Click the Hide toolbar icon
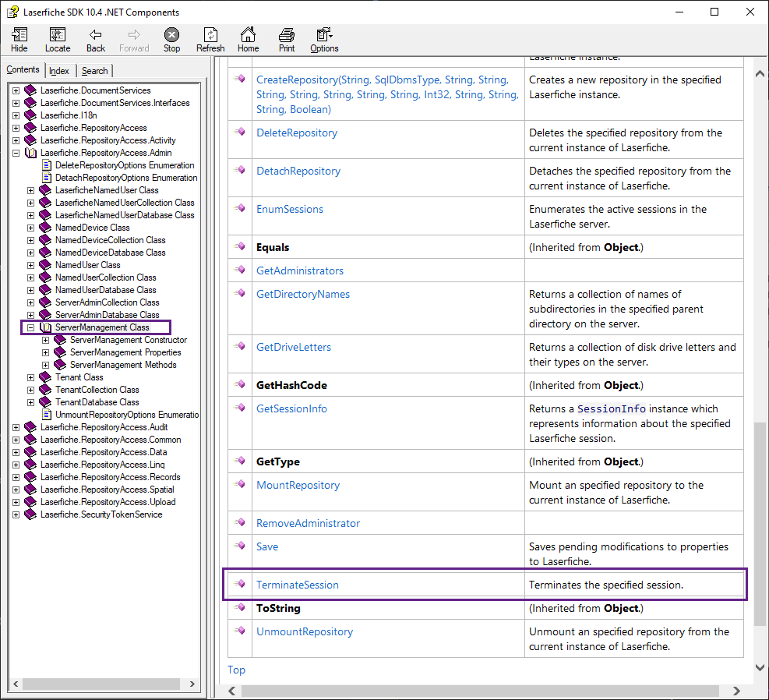Screen dimensions: 769x700 coord(19,35)
